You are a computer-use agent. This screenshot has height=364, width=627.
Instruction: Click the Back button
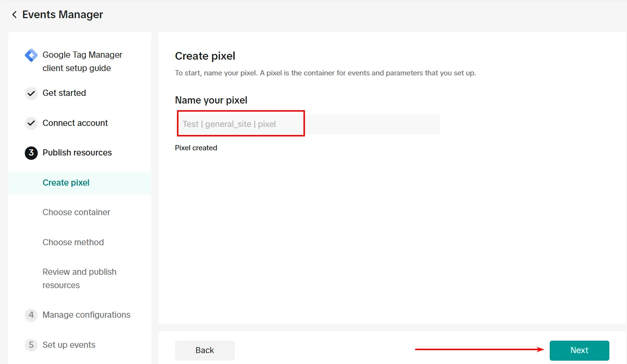(205, 350)
